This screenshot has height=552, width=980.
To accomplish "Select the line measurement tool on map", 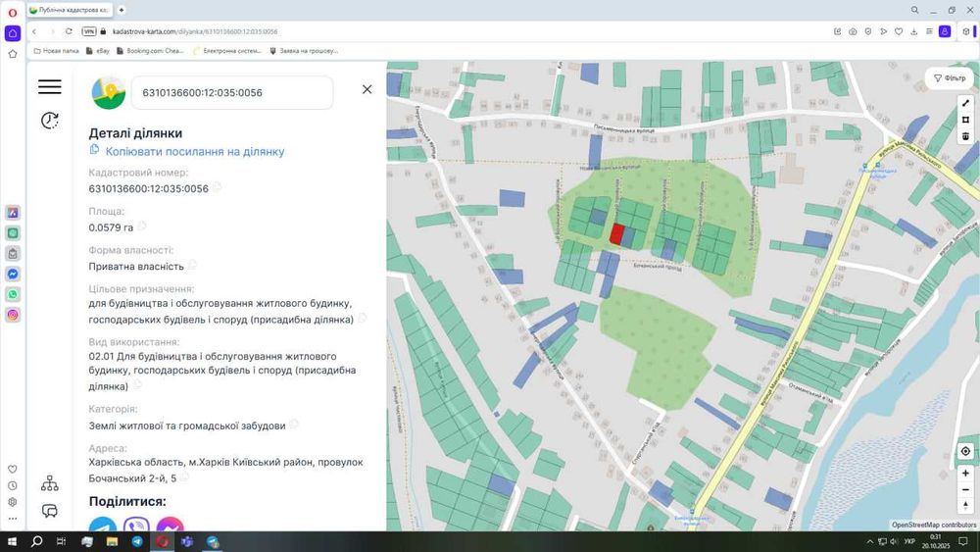I will click(965, 103).
